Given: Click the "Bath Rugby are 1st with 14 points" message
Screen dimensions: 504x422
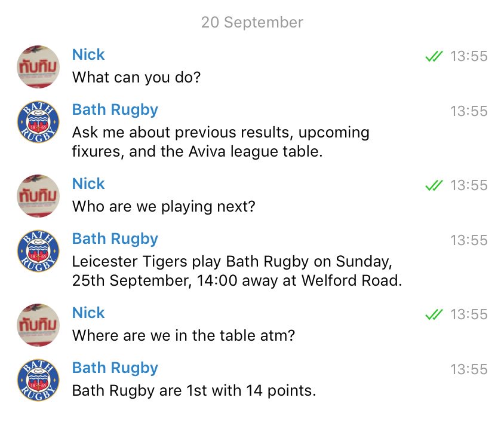Looking at the screenshot, I should [193, 391].
